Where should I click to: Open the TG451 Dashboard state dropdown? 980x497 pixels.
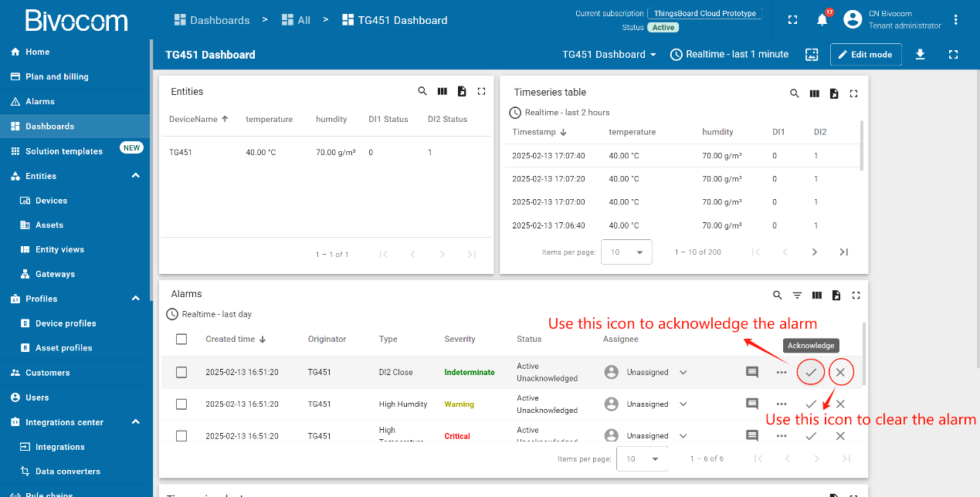click(609, 54)
